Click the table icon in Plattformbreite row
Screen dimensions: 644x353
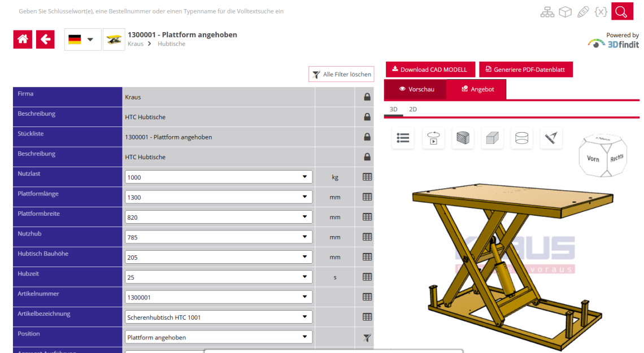pyautogui.click(x=367, y=217)
